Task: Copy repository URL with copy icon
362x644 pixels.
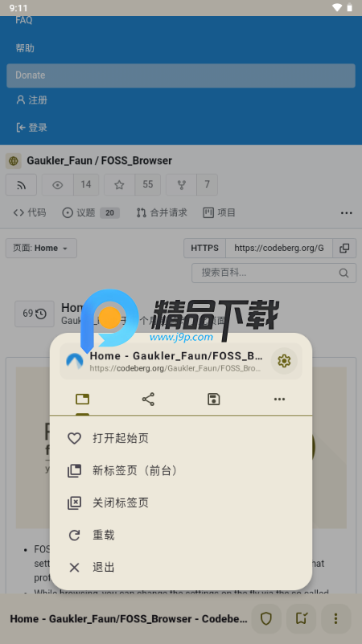Action: tap(344, 248)
